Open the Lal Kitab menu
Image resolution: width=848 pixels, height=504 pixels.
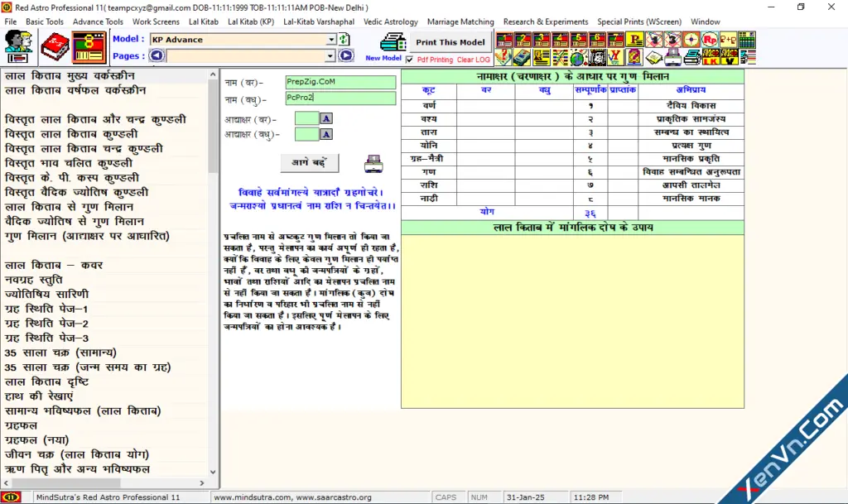coord(204,22)
